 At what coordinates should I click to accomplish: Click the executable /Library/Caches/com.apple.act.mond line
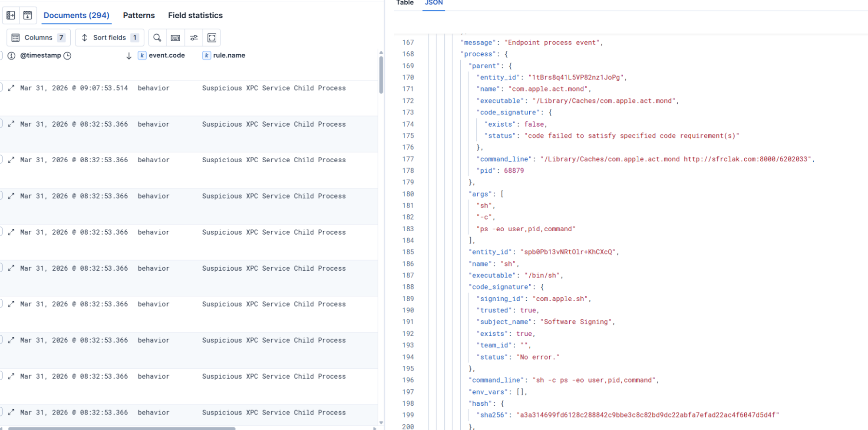tap(577, 101)
